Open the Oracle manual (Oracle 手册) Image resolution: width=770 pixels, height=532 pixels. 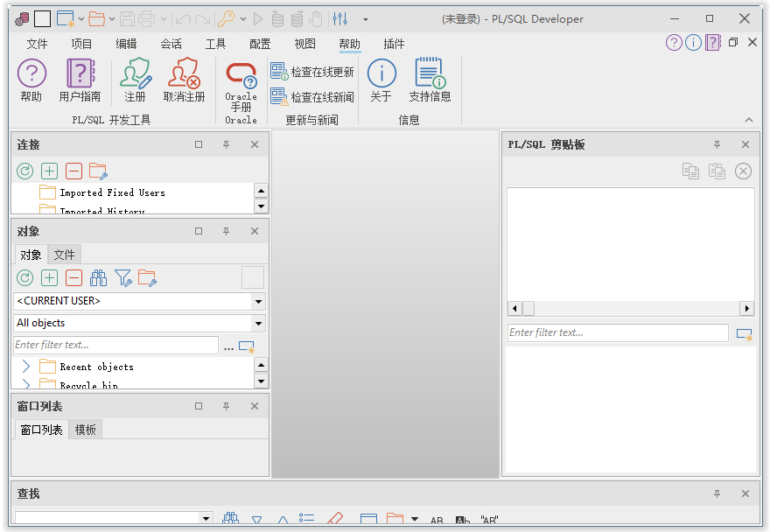pos(241,87)
